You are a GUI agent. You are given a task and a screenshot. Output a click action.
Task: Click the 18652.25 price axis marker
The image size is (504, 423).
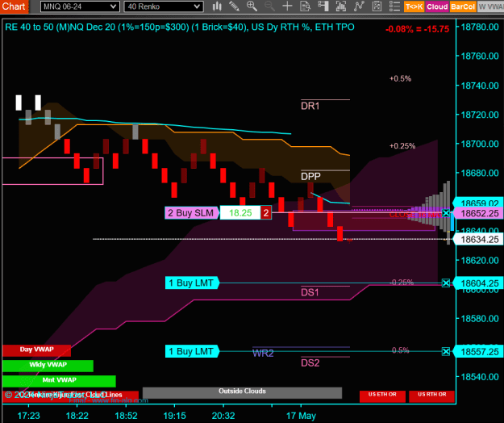click(x=478, y=213)
